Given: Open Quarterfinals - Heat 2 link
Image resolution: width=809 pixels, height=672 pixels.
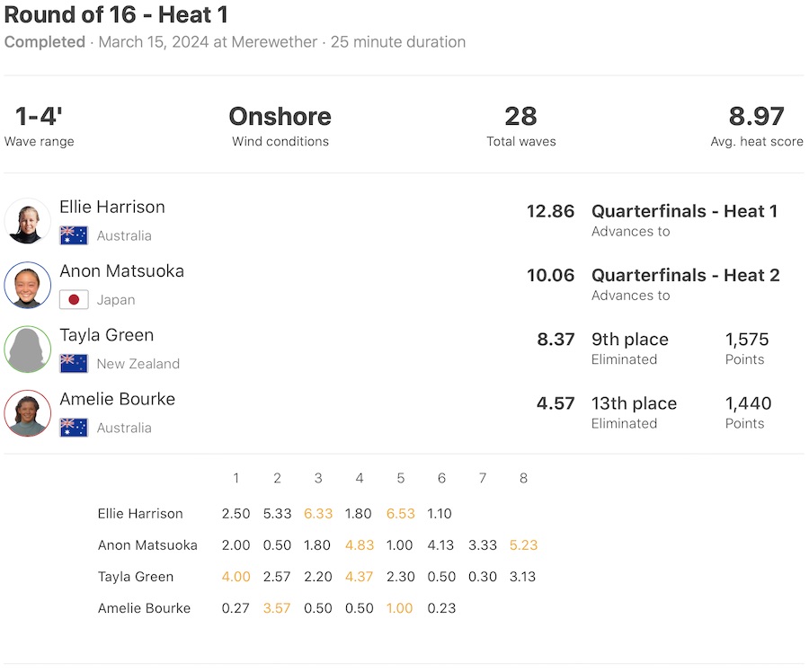Looking at the screenshot, I should point(684,276).
